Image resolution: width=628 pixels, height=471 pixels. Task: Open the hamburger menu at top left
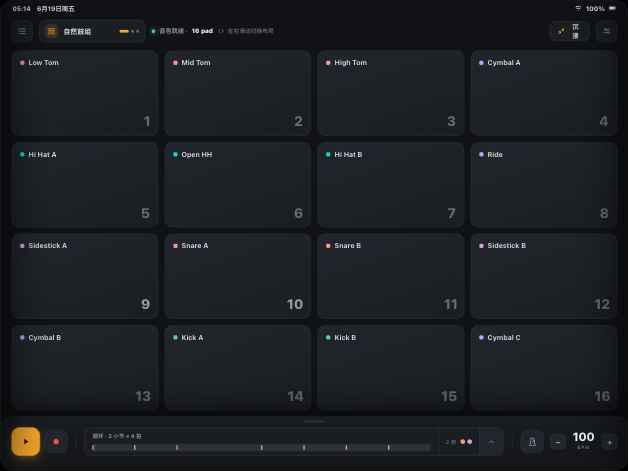[22, 31]
